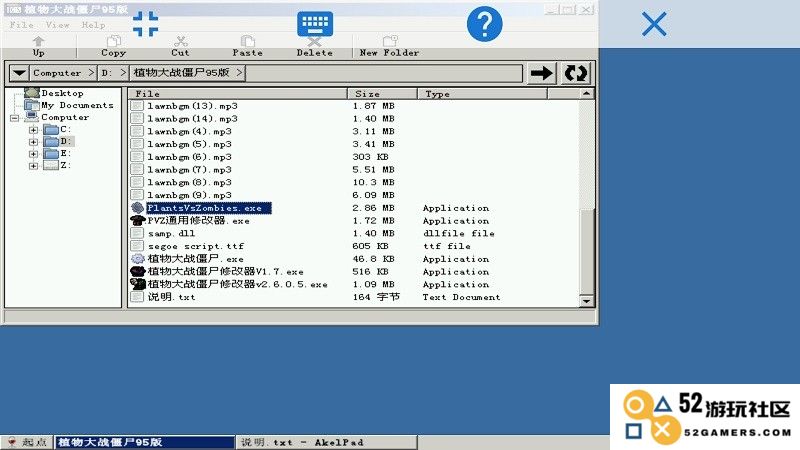Select lawnbgm(6).mp3 file
This screenshot has width=800, height=450.
[189, 157]
